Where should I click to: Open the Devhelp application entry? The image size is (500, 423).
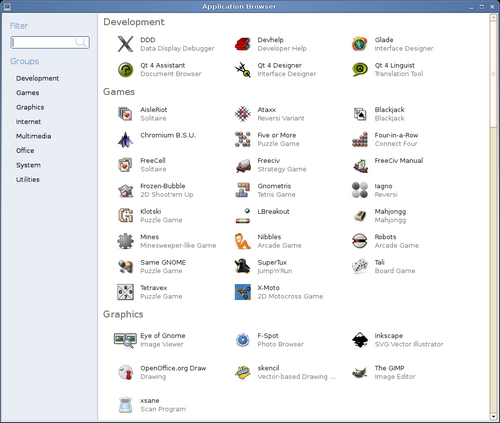[x=270, y=44]
